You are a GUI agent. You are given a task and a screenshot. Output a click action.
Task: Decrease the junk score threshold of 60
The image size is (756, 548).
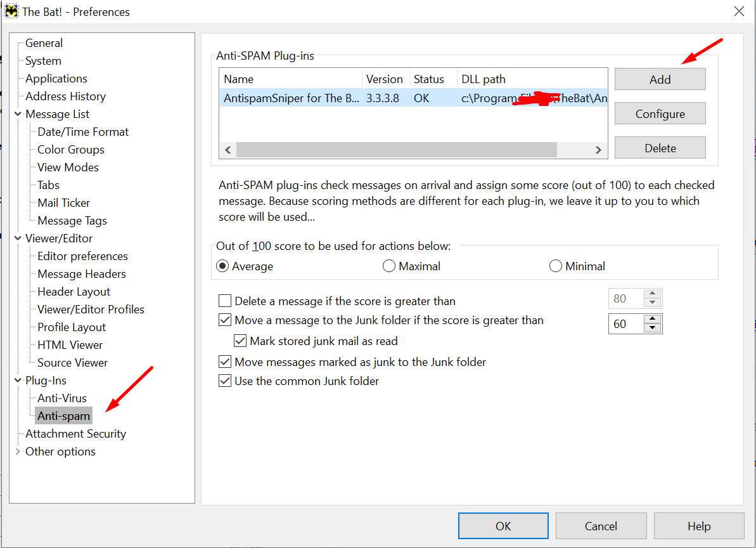652,328
